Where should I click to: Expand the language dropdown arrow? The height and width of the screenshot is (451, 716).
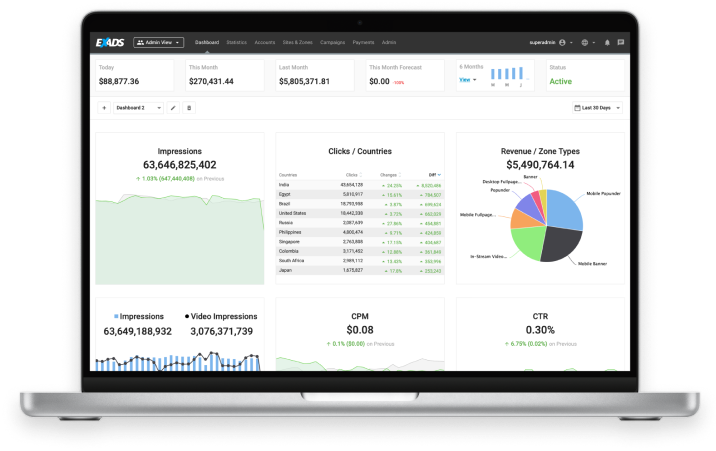[x=594, y=42]
